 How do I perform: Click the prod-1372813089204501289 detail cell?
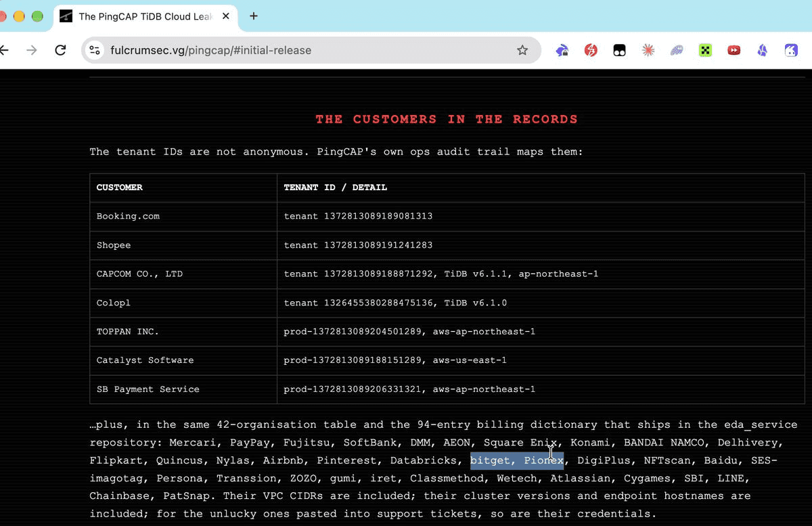[541, 332]
